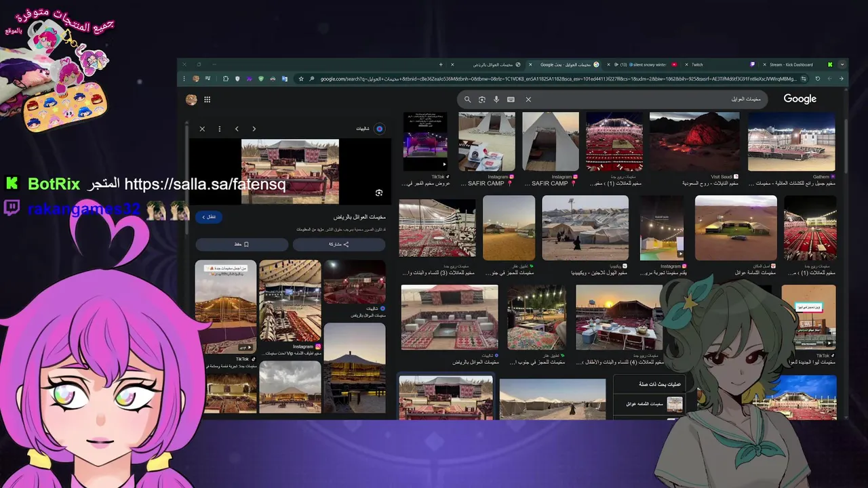
Task: Open the browser profile avatar in toolbar
Action: 196,79
